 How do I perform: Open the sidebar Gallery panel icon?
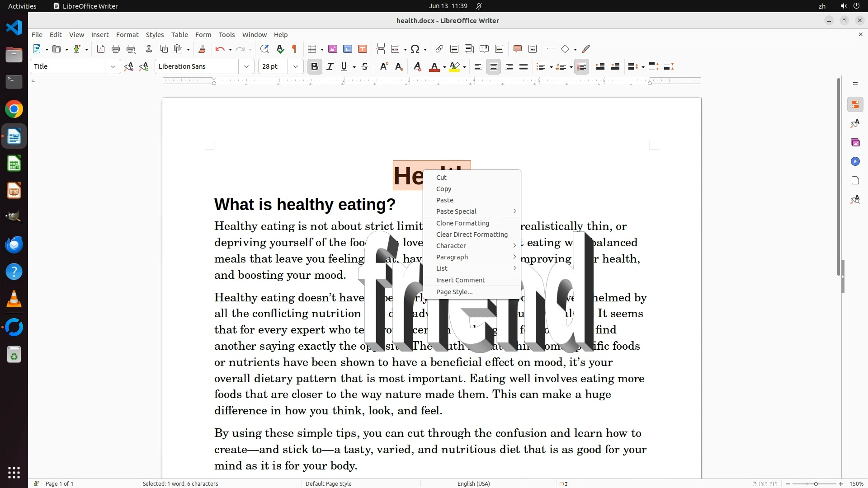coord(855,143)
